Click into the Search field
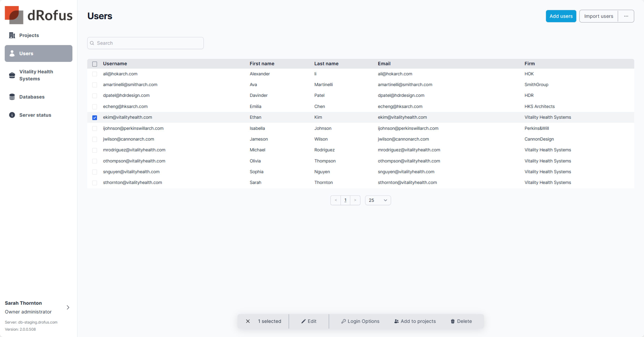 pyautogui.click(x=145, y=43)
